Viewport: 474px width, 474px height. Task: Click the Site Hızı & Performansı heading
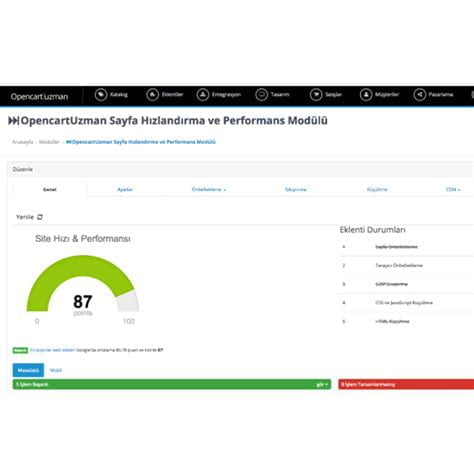pyautogui.click(x=83, y=239)
